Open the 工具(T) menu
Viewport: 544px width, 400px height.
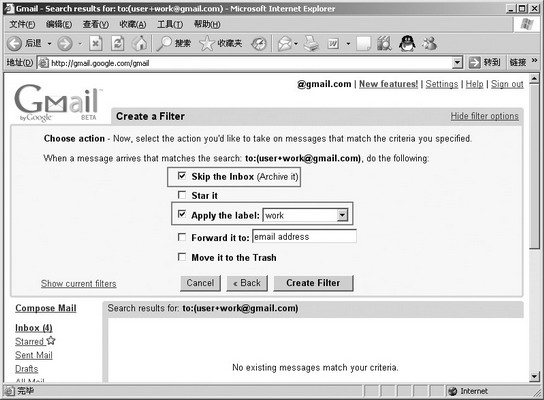(x=170, y=24)
